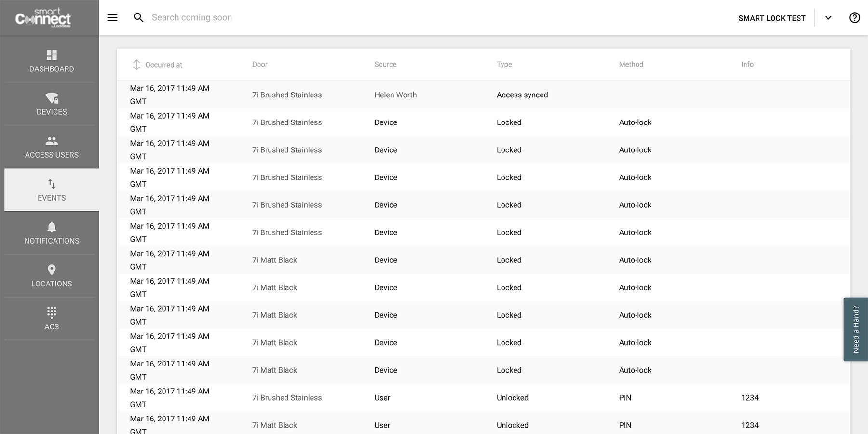Open ACCESS USERS section label
This screenshot has width=868, height=434.
click(x=52, y=155)
